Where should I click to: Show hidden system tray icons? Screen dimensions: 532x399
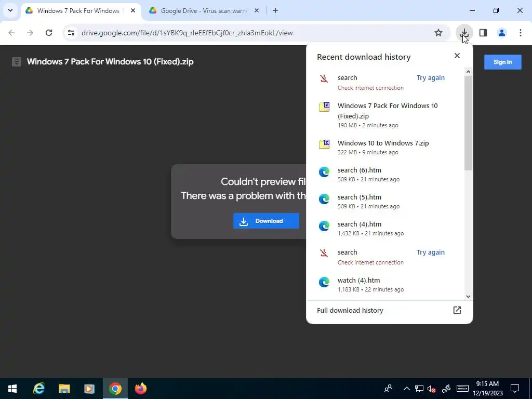pyautogui.click(x=406, y=389)
